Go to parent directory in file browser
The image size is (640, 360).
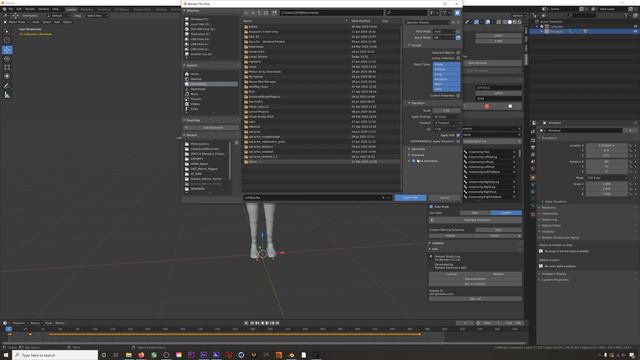pyautogui.click(x=259, y=13)
